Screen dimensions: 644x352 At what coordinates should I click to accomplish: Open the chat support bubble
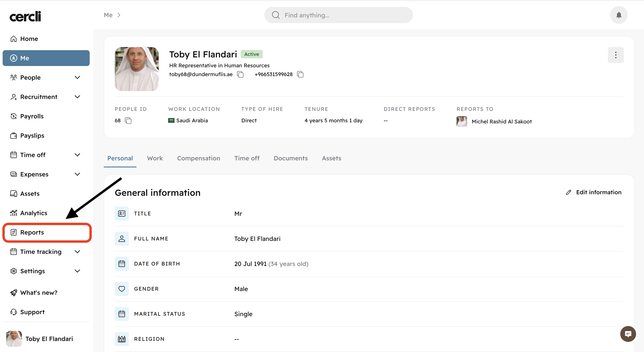click(628, 334)
